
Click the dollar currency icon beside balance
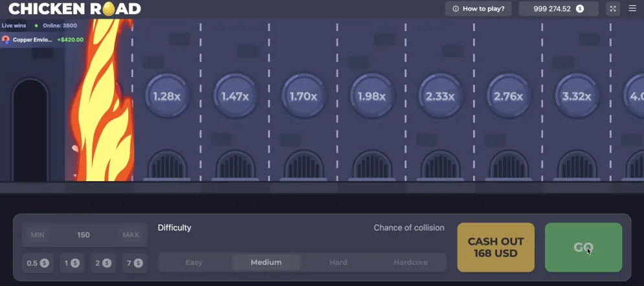(580, 8)
